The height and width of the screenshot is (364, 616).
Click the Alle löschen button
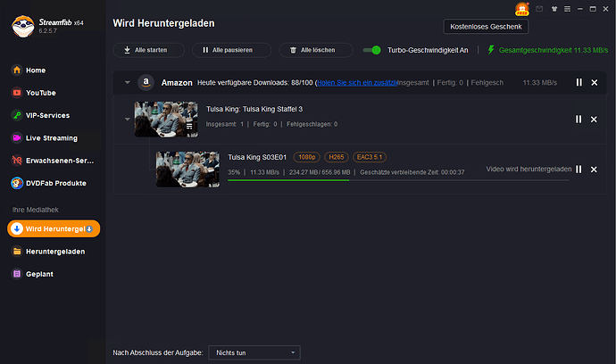tap(311, 50)
